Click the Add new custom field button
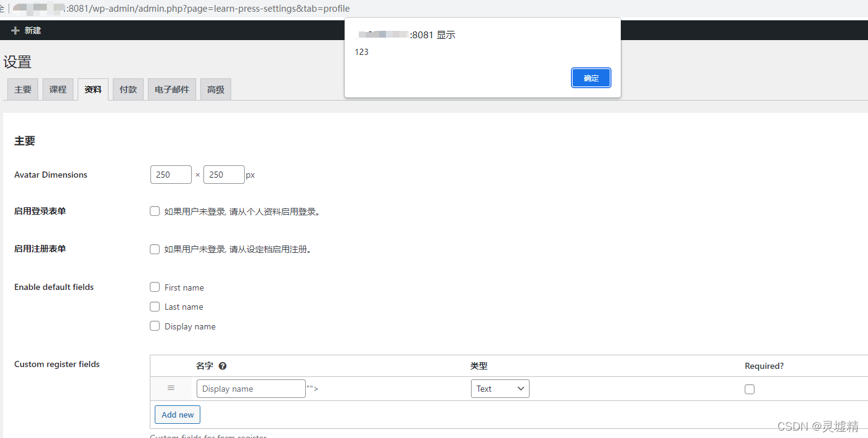This screenshot has height=438, width=868. click(178, 414)
